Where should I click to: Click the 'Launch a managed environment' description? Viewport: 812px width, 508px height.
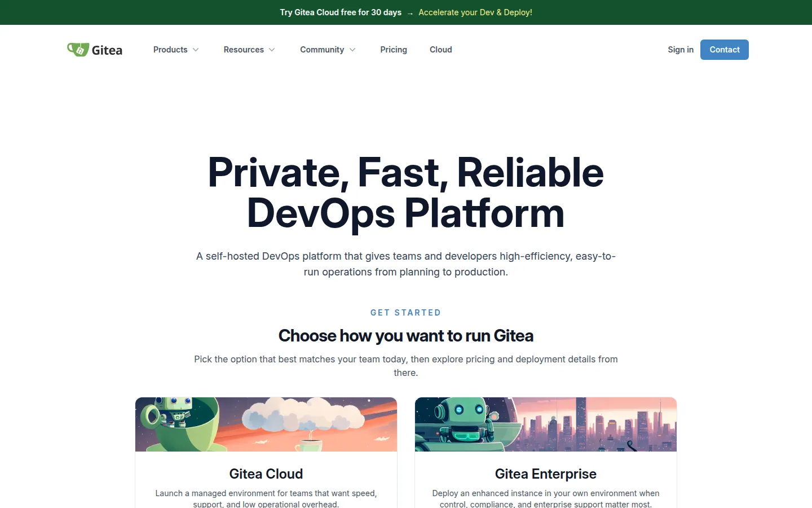(x=266, y=499)
